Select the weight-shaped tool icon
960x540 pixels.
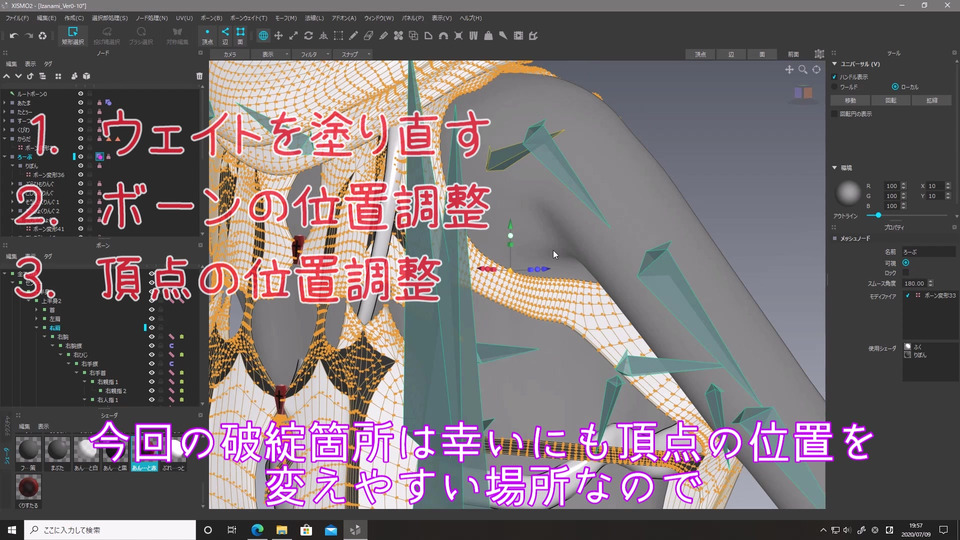click(x=488, y=36)
